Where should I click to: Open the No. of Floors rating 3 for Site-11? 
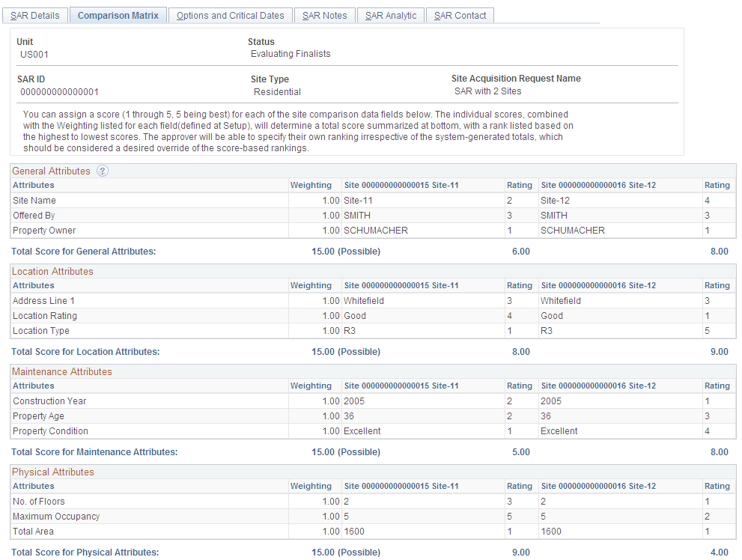click(509, 501)
